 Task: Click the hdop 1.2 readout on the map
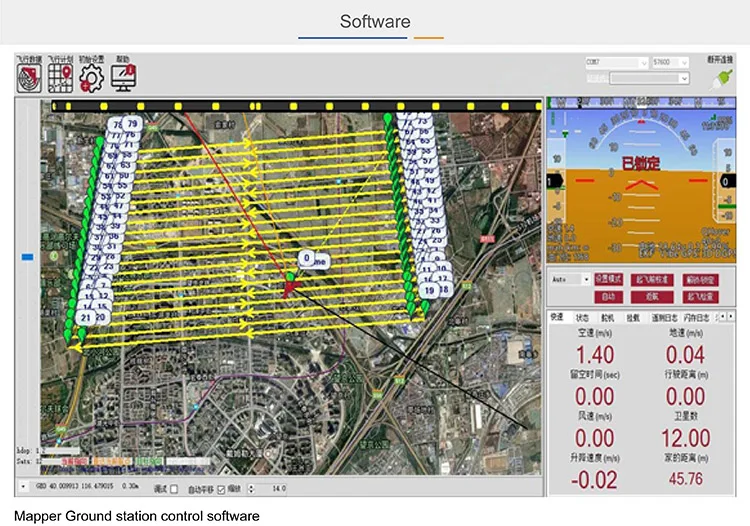click(31, 450)
